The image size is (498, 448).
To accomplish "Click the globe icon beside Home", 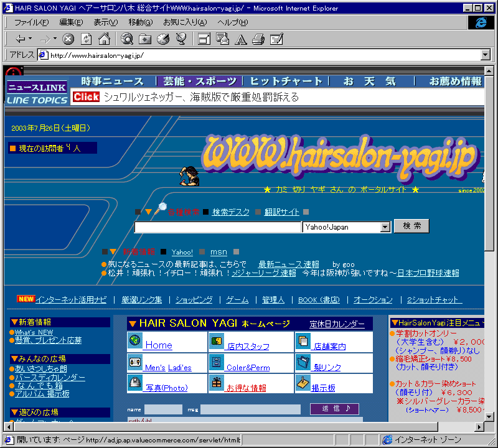I will click(x=135, y=341).
